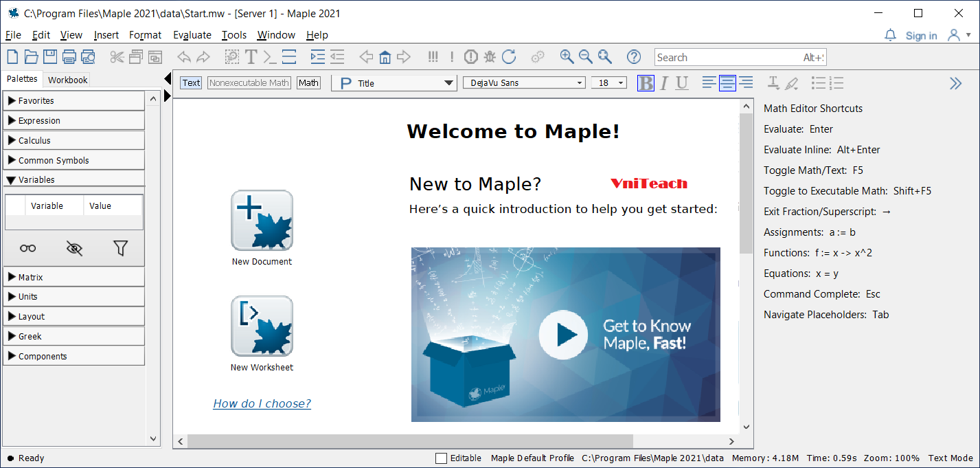Interrupt the current operation

[470, 57]
